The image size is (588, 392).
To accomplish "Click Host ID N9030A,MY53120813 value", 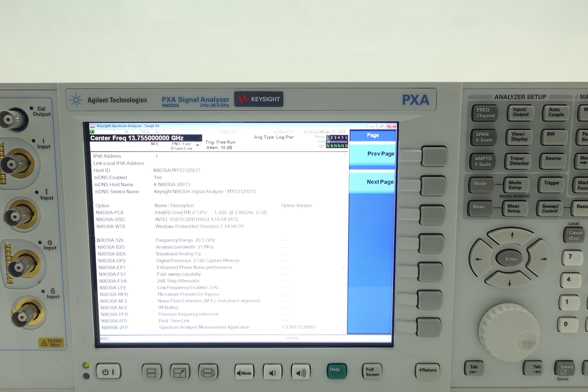I will [177, 170].
